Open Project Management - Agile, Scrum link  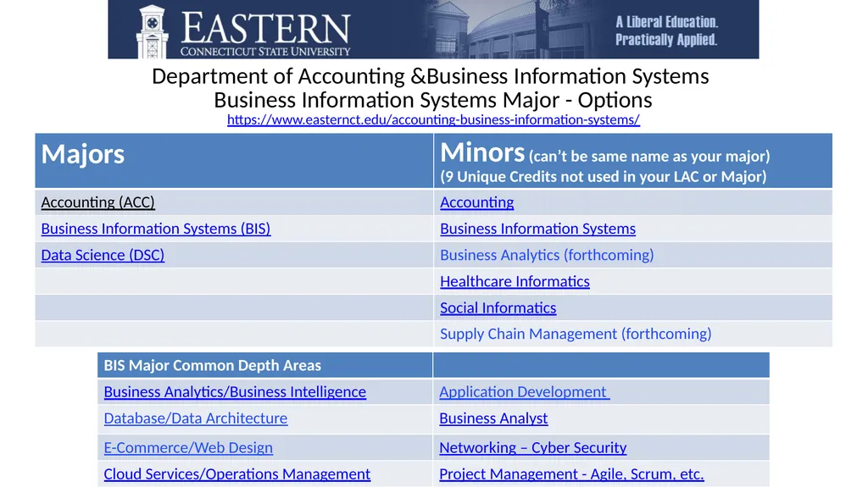pos(572,474)
